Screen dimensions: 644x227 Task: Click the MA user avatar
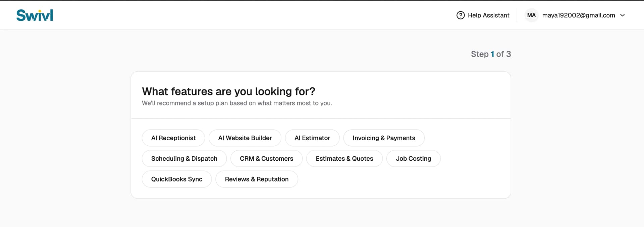coord(531,15)
